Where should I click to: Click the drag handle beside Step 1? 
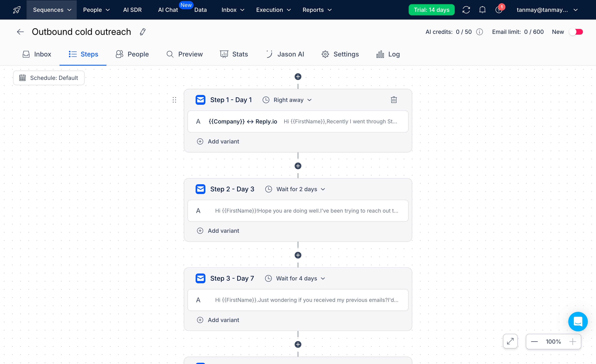pos(174,100)
